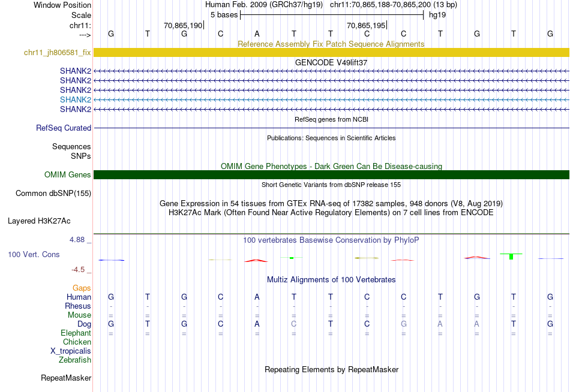The width and height of the screenshot is (570, 392).
Task: Open Short Genetic Variants from dbSNP title
Action: point(331,185)
